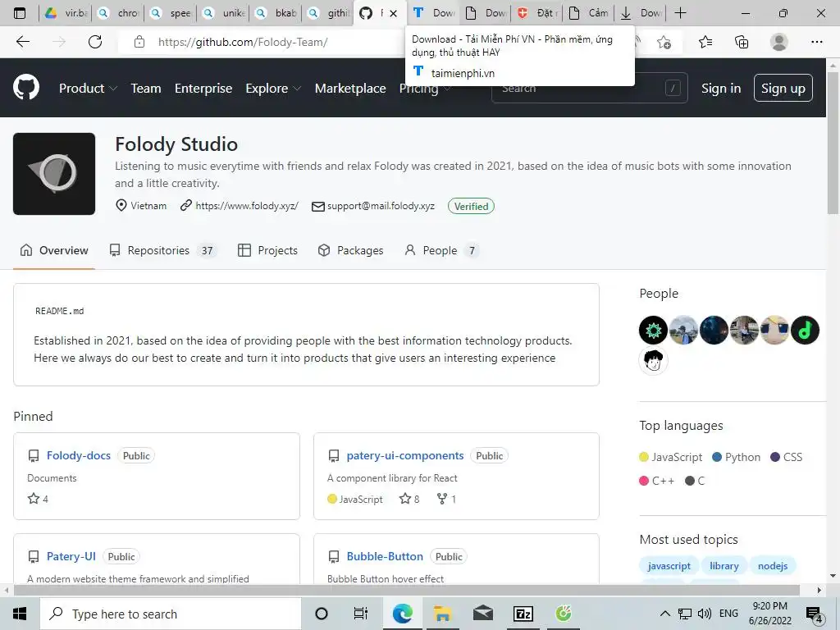Filter by JavaScript top language
Viewport: 840px width, 630px height.
[x=671, y=457]
